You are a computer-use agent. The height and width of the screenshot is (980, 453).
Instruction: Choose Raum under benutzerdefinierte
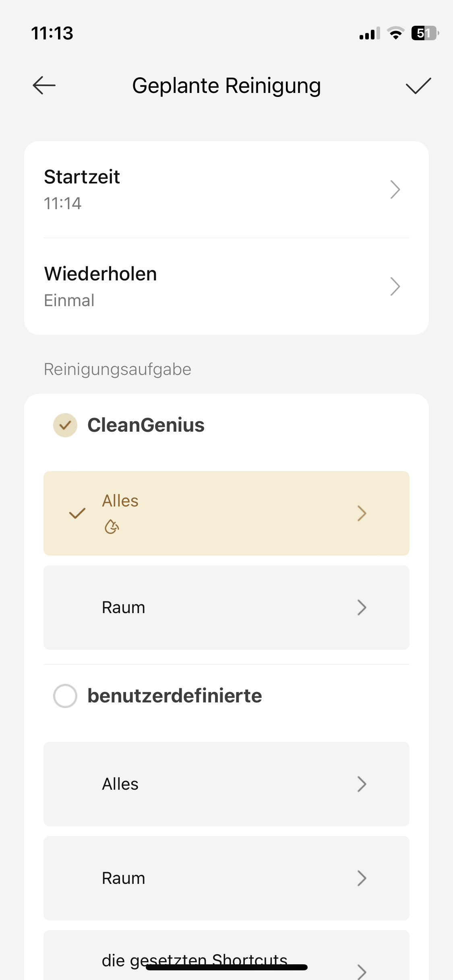click(226, 878)
